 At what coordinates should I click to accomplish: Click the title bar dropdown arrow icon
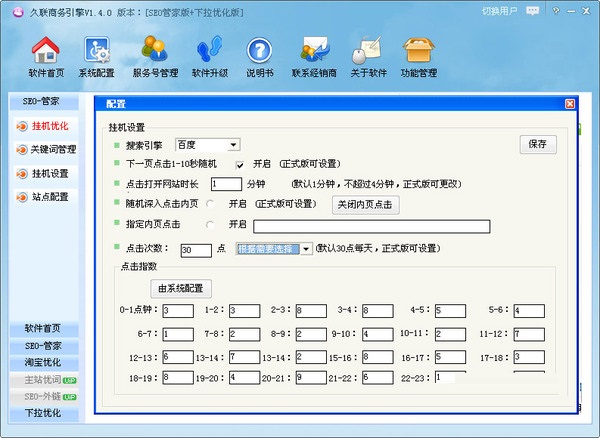556,11
